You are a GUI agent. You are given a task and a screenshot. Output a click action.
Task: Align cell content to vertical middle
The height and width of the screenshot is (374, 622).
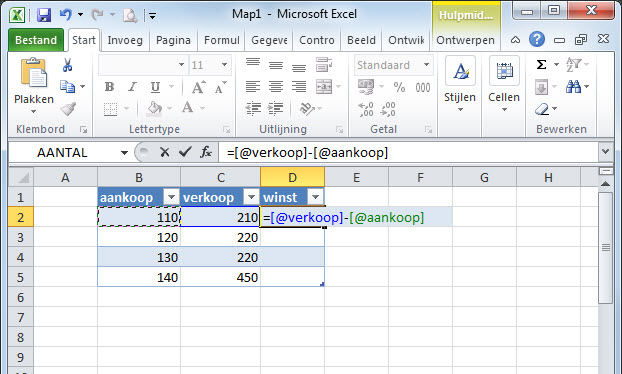[276, 65]
